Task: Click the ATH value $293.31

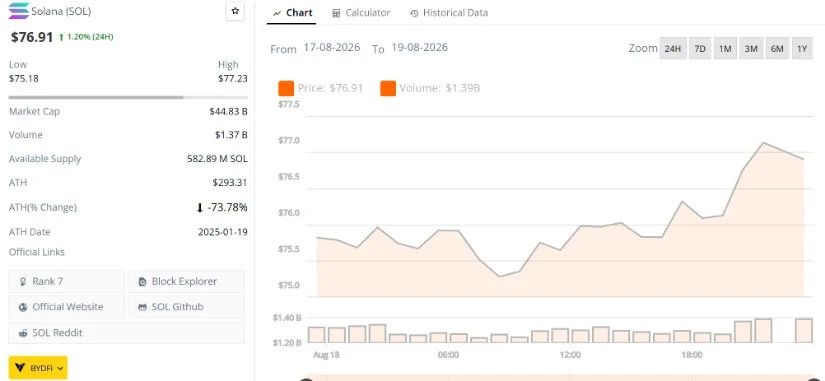Action: click(230, 183)
